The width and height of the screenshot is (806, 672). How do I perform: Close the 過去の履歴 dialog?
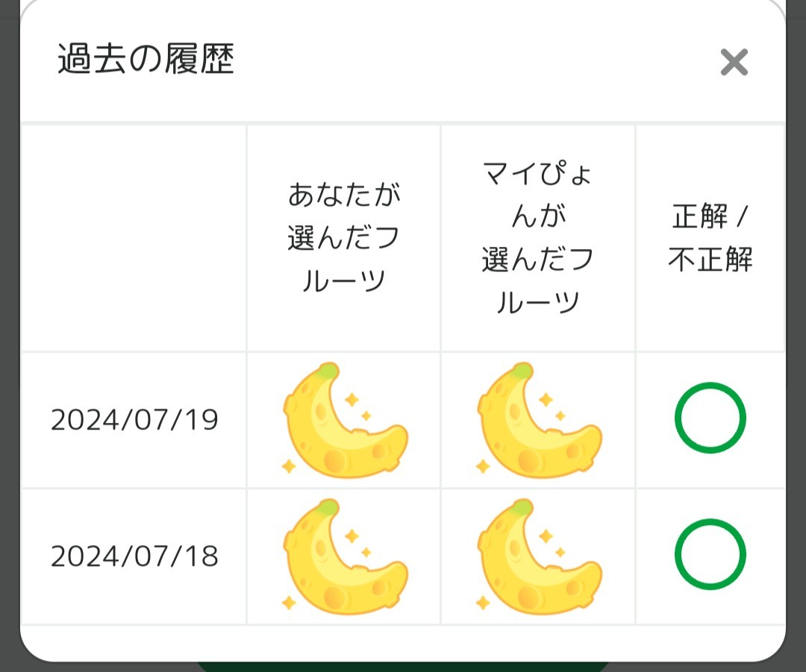point(734,63)
